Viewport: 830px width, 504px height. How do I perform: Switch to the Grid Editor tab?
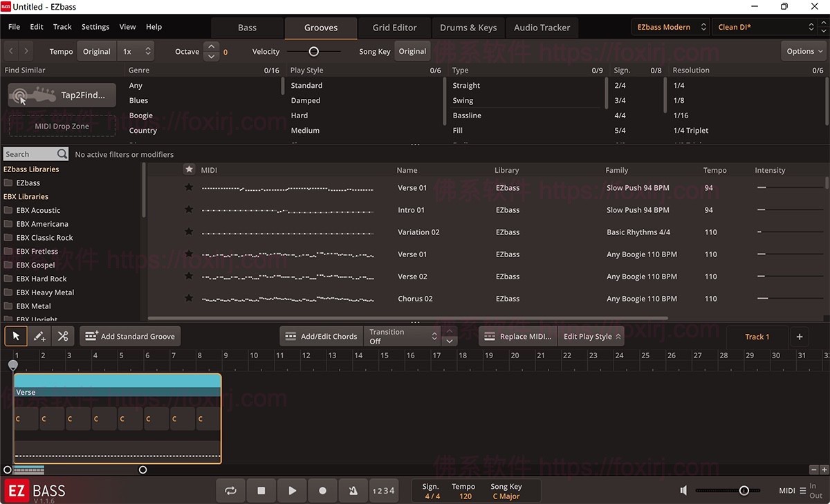coord(394,28)
